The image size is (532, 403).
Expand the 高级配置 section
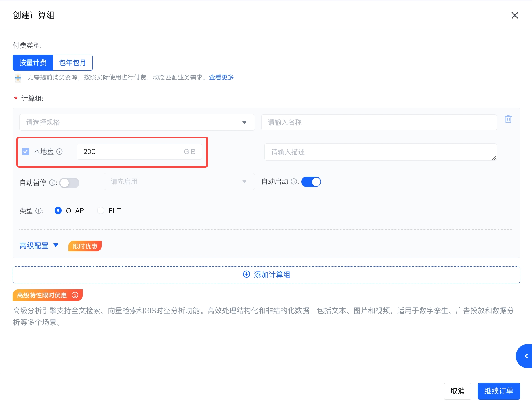(39, 246)
